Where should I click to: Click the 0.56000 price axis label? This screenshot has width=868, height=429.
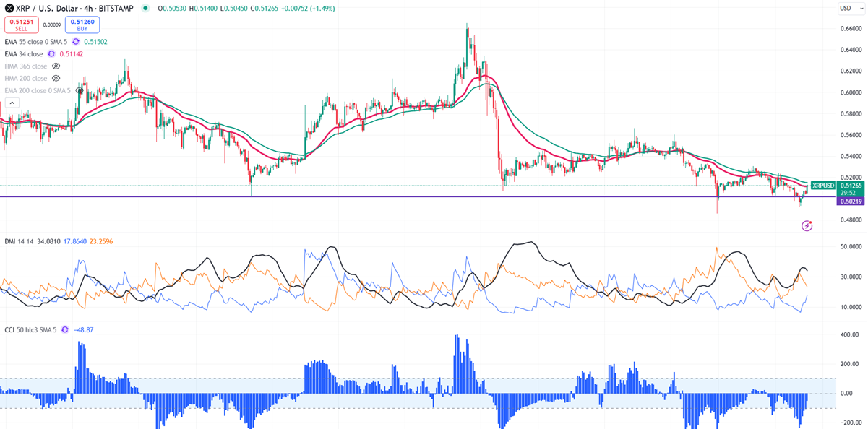[852, 135]
